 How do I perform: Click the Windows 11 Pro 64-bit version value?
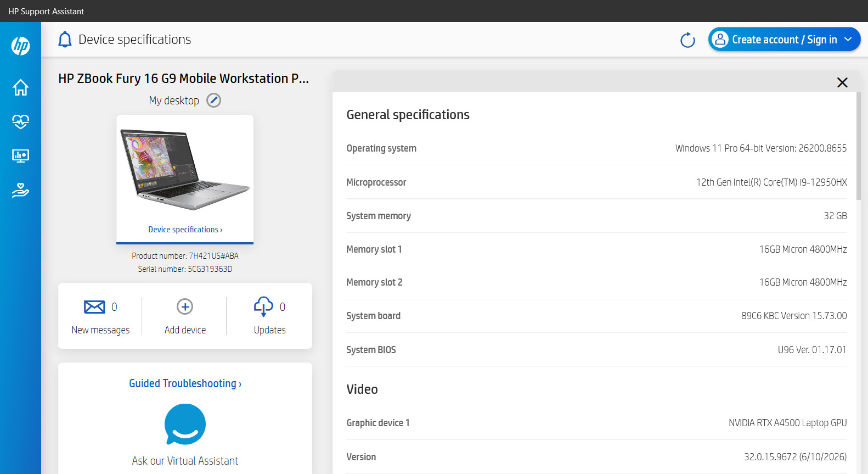pyautogui.click(x=761, y=148)
